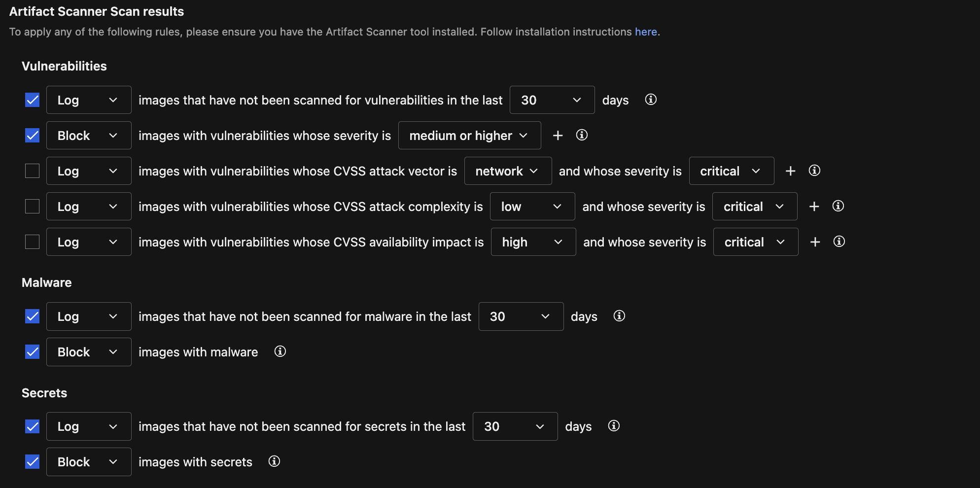Toggle images with malware rule checkbox

(x=32, y=352)
